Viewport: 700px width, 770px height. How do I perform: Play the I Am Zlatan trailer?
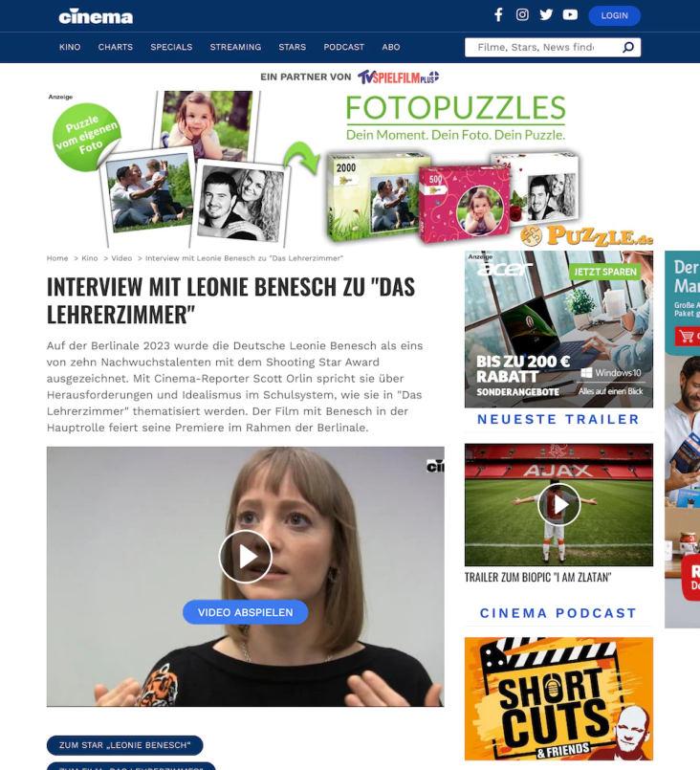559,504
